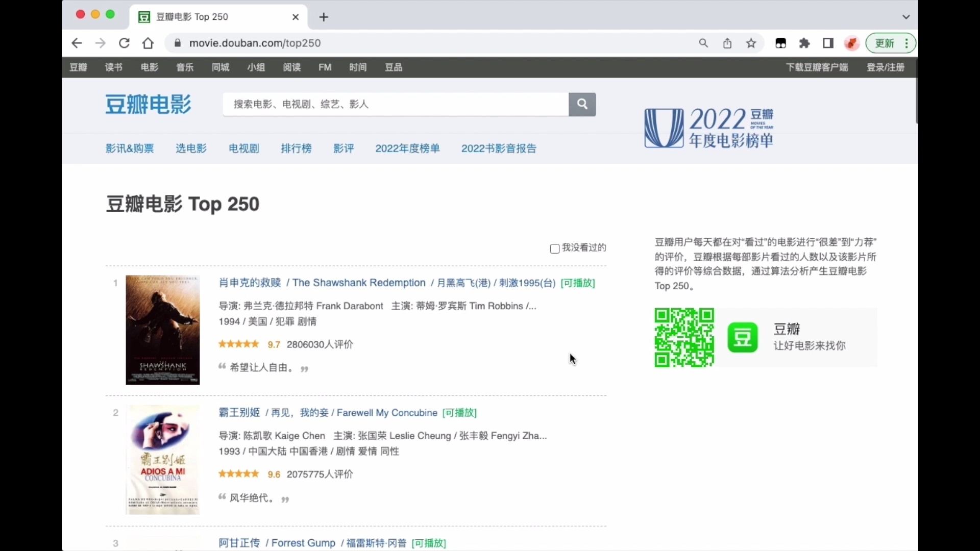Open the share icon next to the URL
Viewport: 980px width, 551px height.
point(727,43)
